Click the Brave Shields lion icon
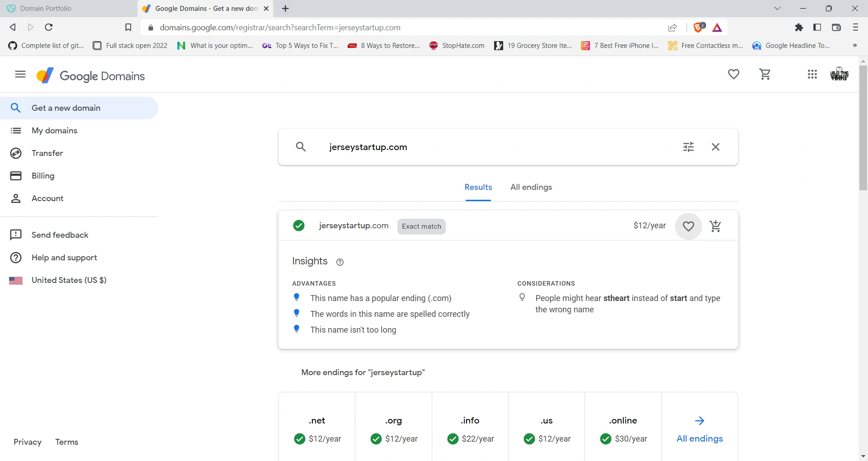Image resolution: width=868 pixels, height=461 pixels. point(698,28)
